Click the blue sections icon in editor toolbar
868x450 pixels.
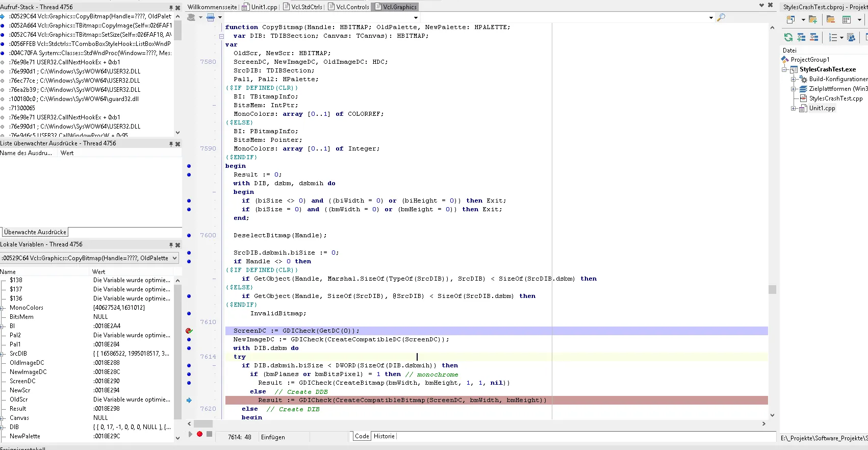[x=211, y=17]
